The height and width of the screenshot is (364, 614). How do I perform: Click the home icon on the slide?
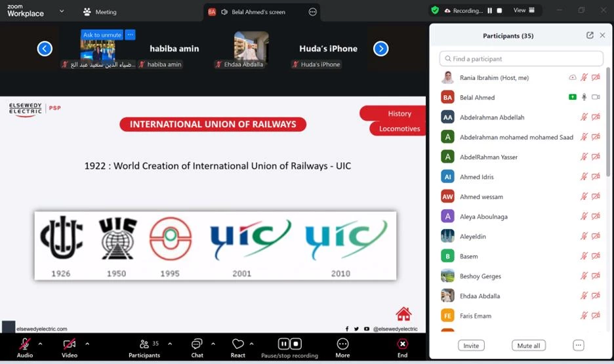point(403,313)
